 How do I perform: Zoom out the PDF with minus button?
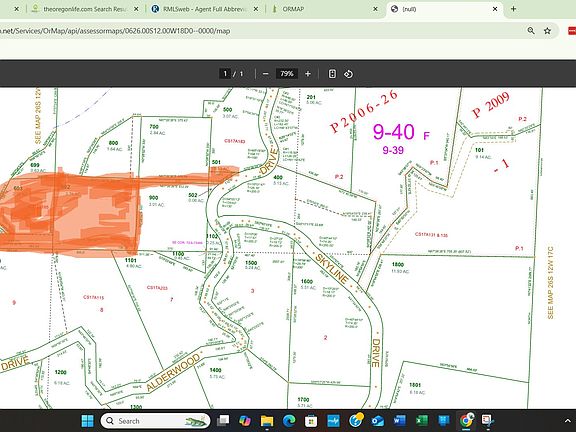[266, 74]
